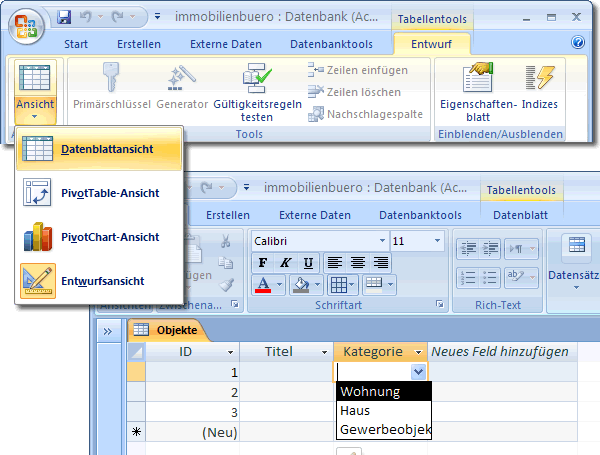The height and width of the screenshot is (455, 600).
Task: Choose Datenblattansicht from the view menu
Action: tap(99, 149)
